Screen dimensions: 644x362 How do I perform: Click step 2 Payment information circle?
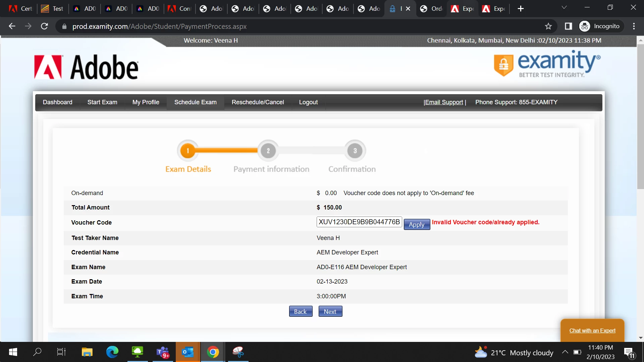tap(268, 151)
